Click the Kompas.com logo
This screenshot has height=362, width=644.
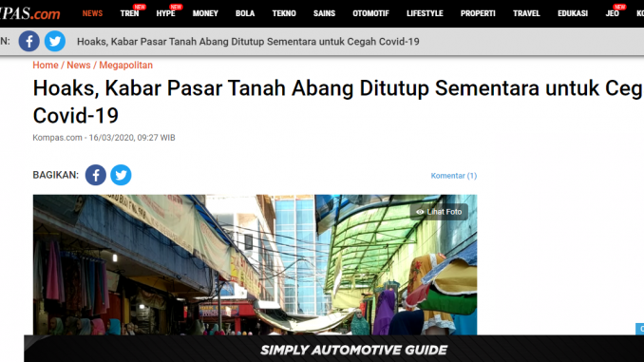pyautogui.click(x=30, y=12)
